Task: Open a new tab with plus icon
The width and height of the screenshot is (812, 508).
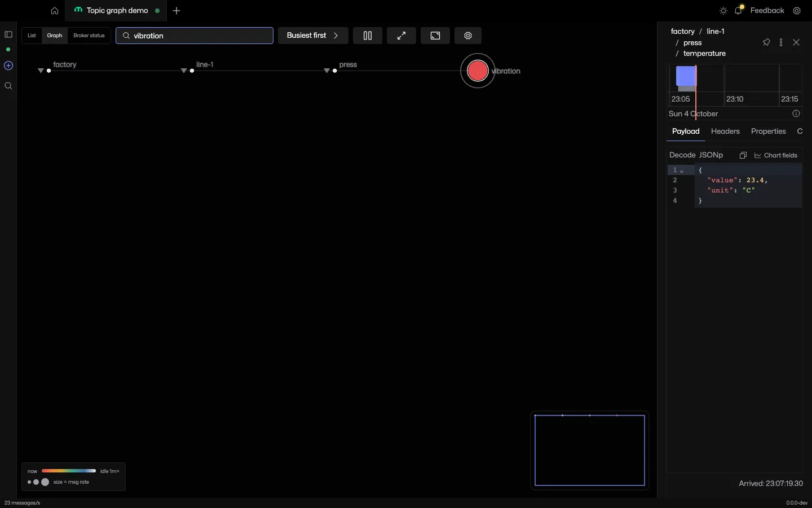Action: pos(176,11)
